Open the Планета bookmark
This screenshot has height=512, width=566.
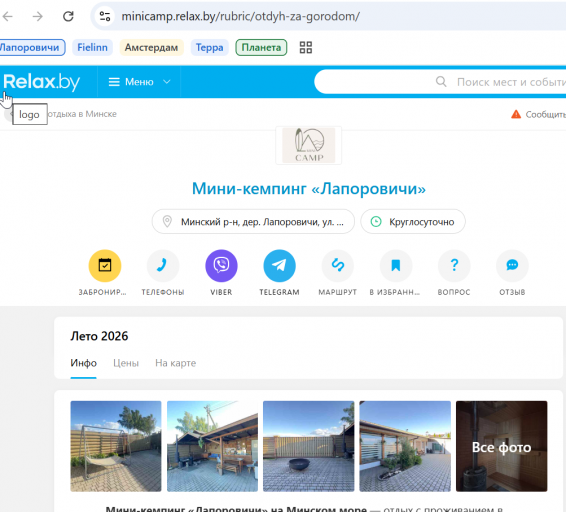(x=261, y=47)
